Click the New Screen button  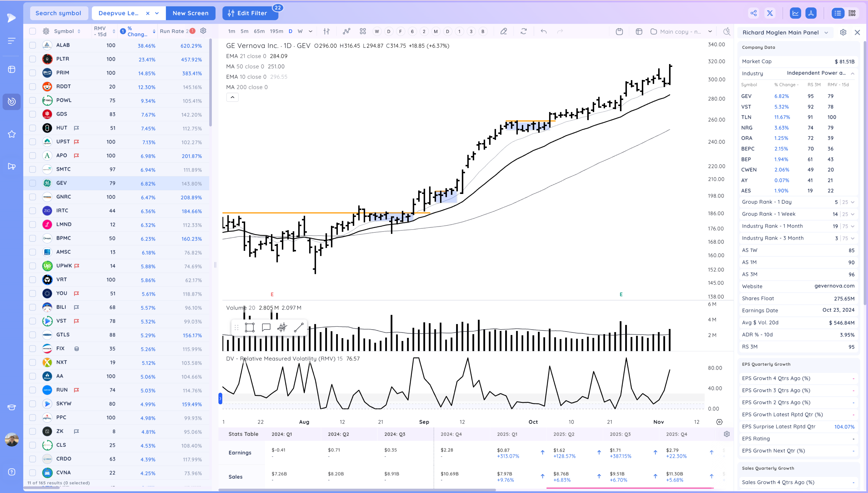191,13
